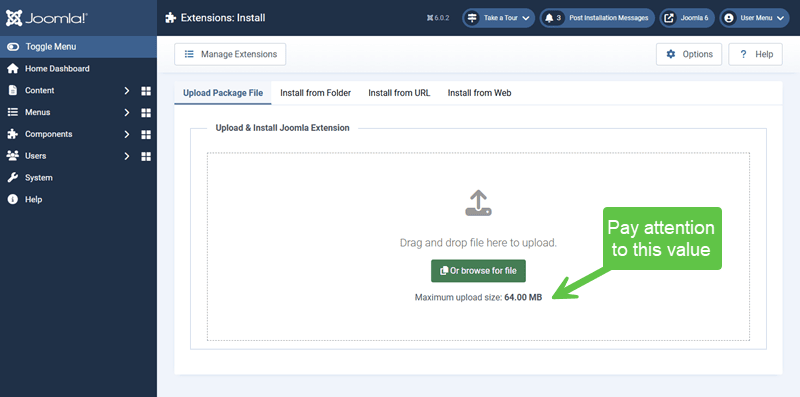Click the Content file icon
Screen dimensions: 800x397
(x=13, y=90)
